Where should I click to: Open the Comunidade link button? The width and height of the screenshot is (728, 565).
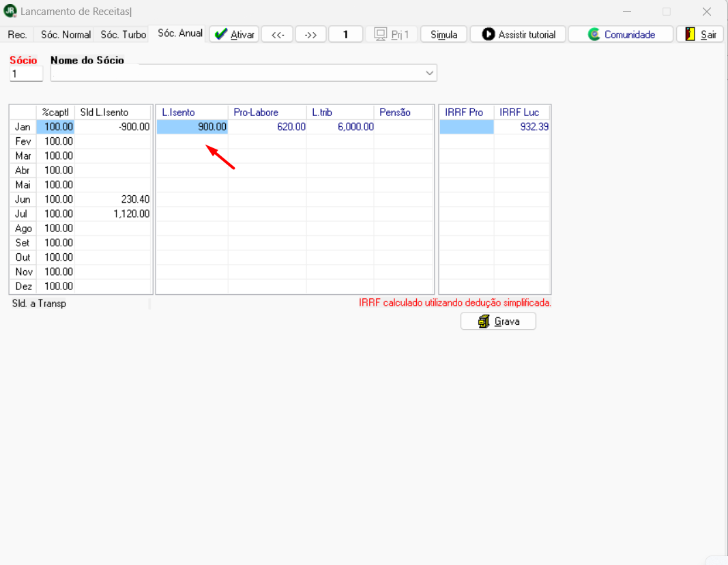click(621, 34)
